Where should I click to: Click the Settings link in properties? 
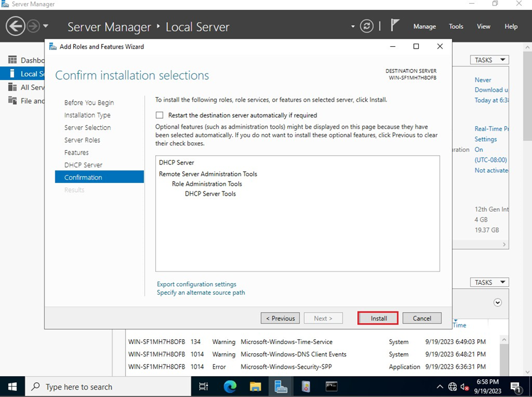(x=486, y=139)
